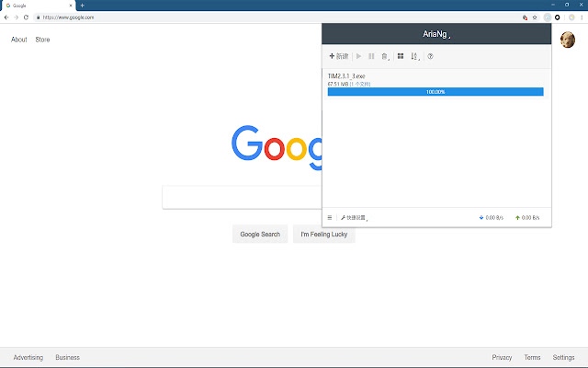Open the Settings footer link

[x=563, y=358]
